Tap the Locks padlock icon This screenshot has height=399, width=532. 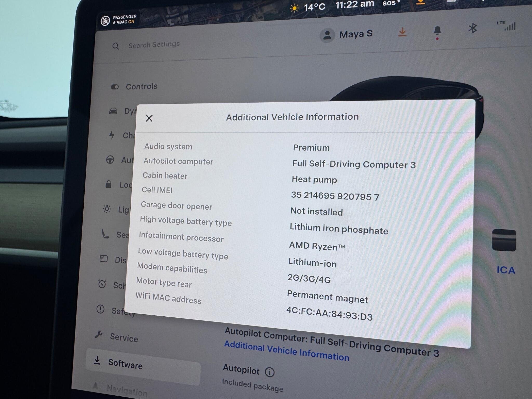(x=109, y=184)
